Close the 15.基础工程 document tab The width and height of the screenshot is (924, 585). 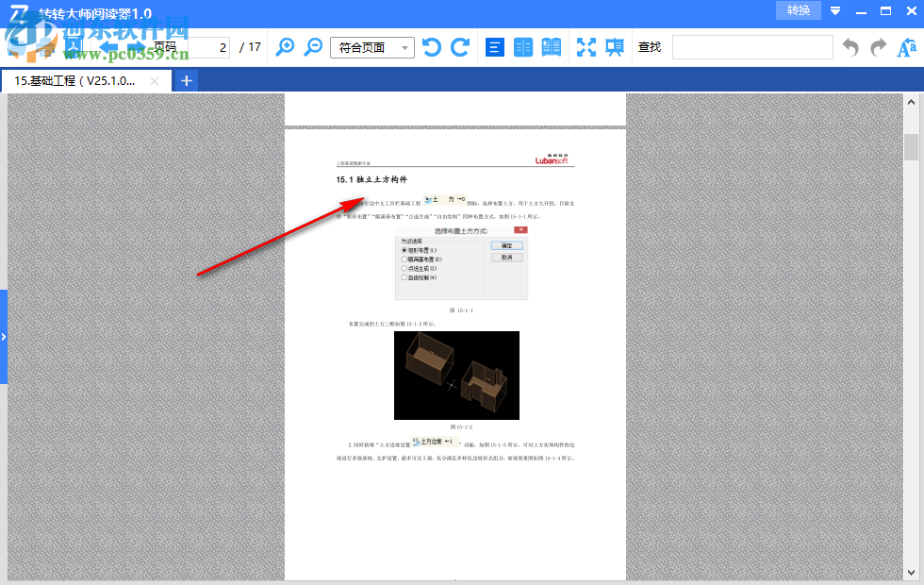(155, 81)
